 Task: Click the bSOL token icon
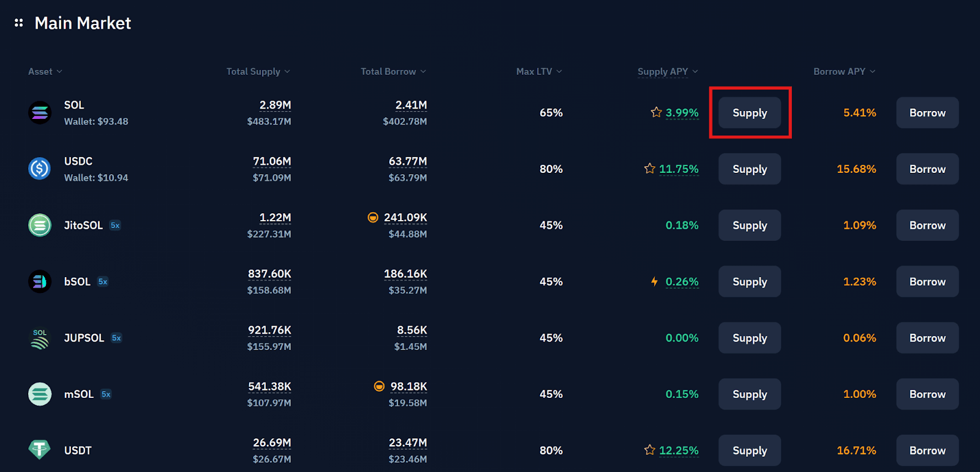click(40, 281)
